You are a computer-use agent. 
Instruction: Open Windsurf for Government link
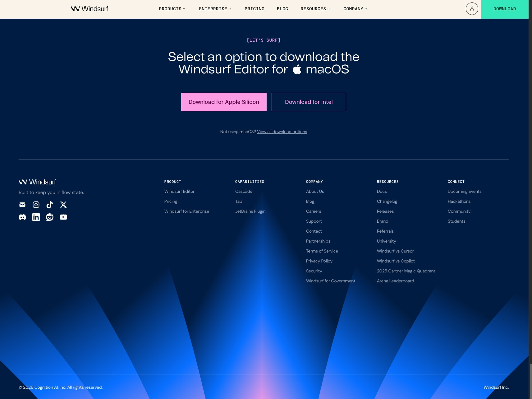coord(331,281)
